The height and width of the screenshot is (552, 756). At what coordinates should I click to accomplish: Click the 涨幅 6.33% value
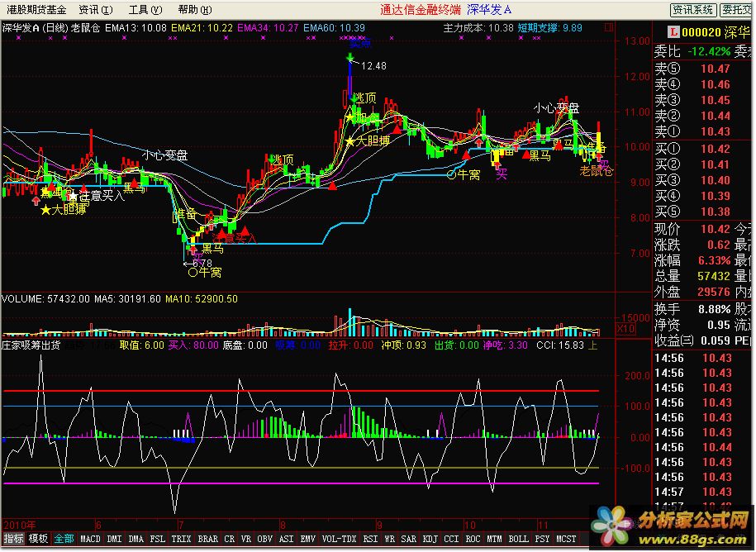[714, 261]
